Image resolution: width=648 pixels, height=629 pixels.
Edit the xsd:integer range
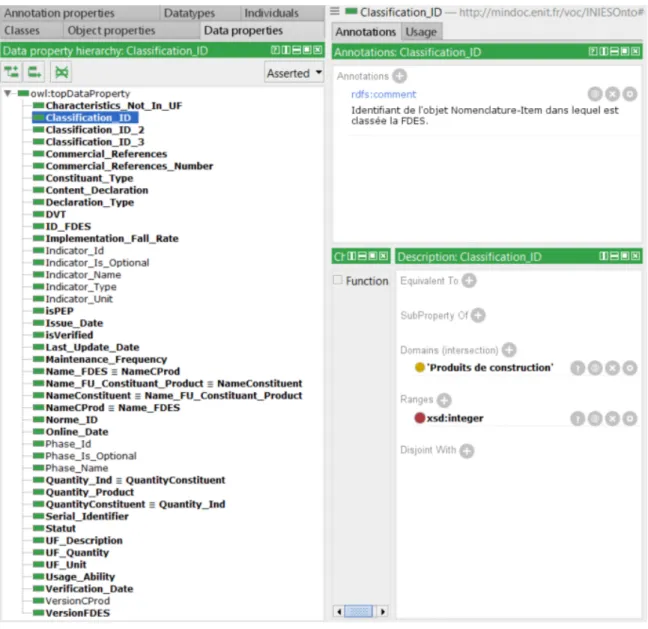pyautogui.click(x=630, y=419)
